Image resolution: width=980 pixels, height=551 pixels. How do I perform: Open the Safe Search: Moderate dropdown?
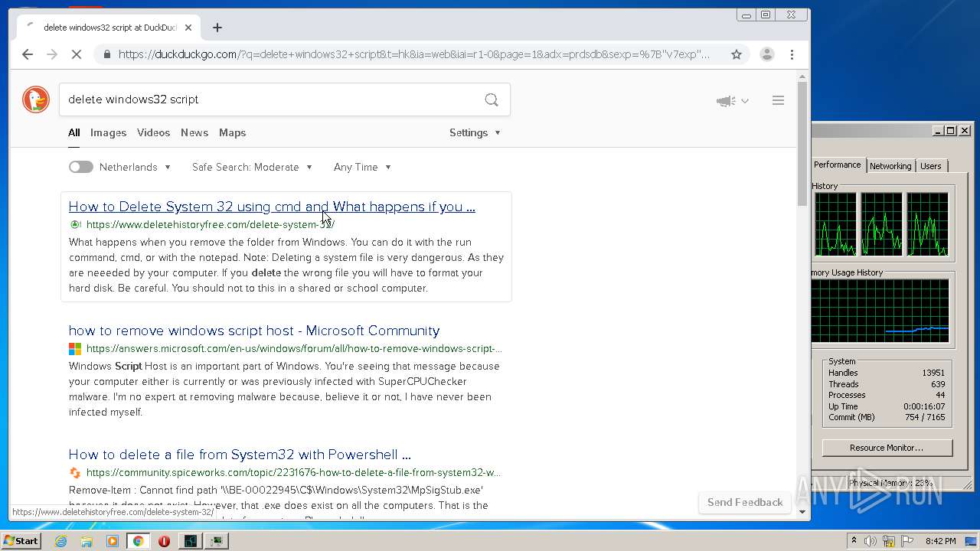click(252, 167)
